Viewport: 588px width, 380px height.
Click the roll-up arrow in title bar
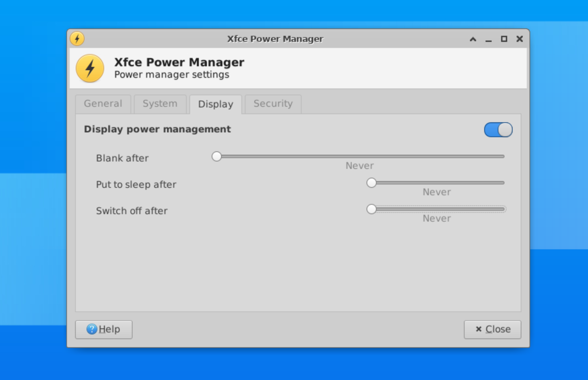[x=473, y=39]
